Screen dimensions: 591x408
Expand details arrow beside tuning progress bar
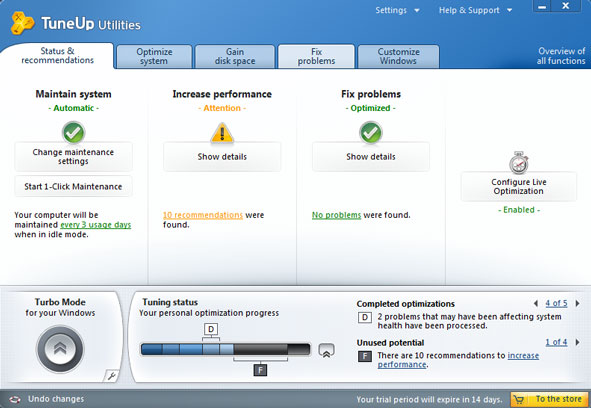pyautogui.click(x=326, y=350)
